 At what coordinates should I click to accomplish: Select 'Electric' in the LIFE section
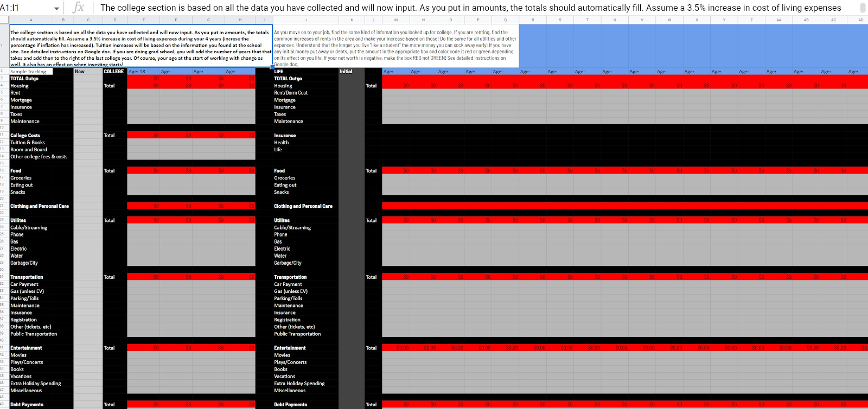(x=282, y=249)
